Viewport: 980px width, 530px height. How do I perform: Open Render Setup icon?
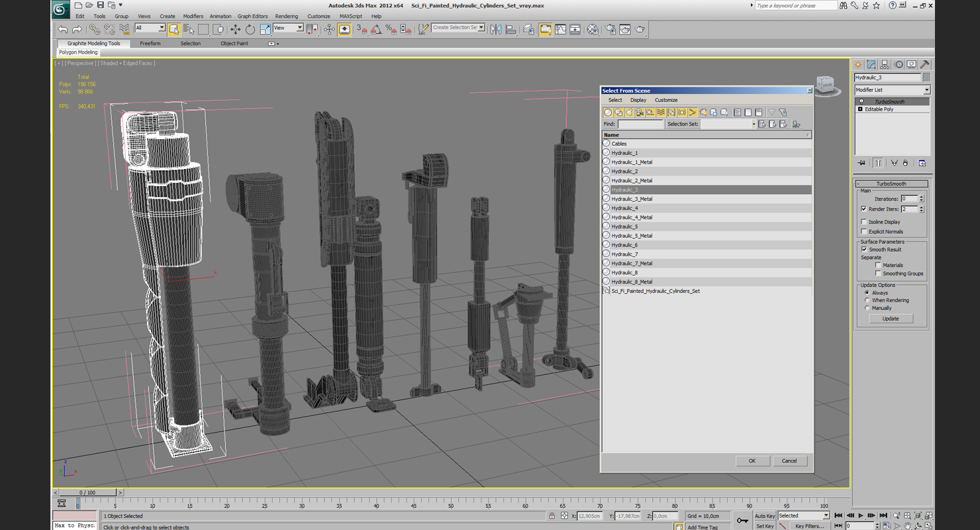[610, 29]
